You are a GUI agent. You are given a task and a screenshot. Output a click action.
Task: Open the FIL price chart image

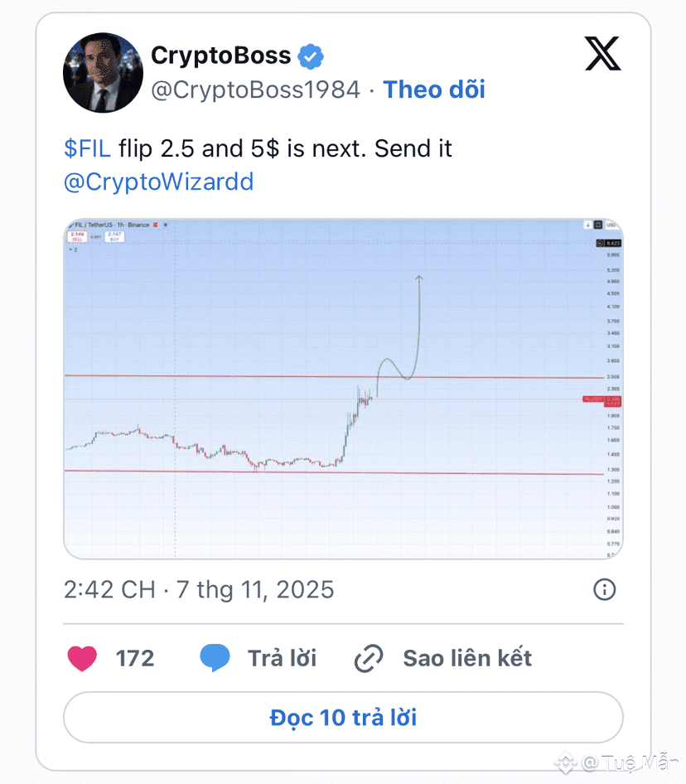[x=343, y=390]
